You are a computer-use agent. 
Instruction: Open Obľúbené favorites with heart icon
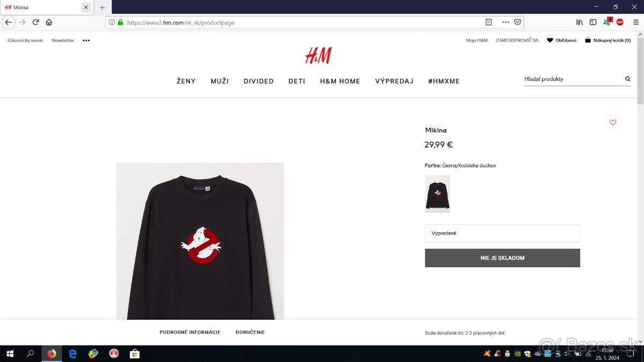[561, 40]
